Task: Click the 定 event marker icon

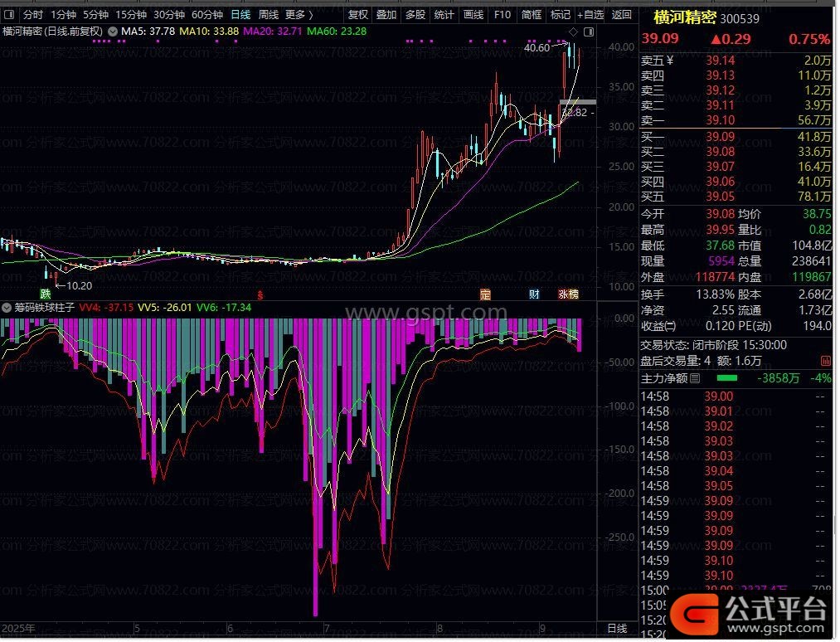Action: tap(485, 294)
